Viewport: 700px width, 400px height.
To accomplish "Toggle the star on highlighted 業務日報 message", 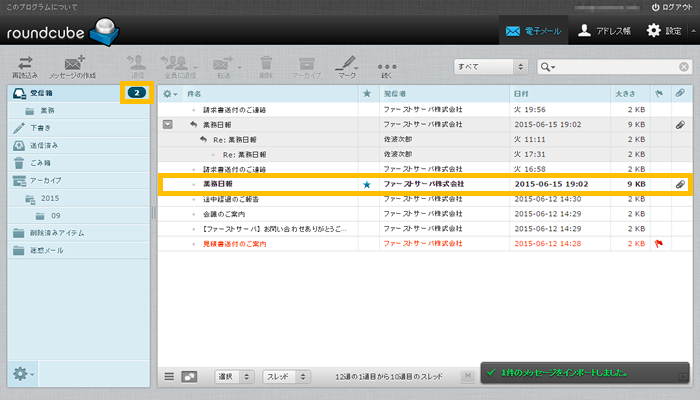I will pos(366,185).
